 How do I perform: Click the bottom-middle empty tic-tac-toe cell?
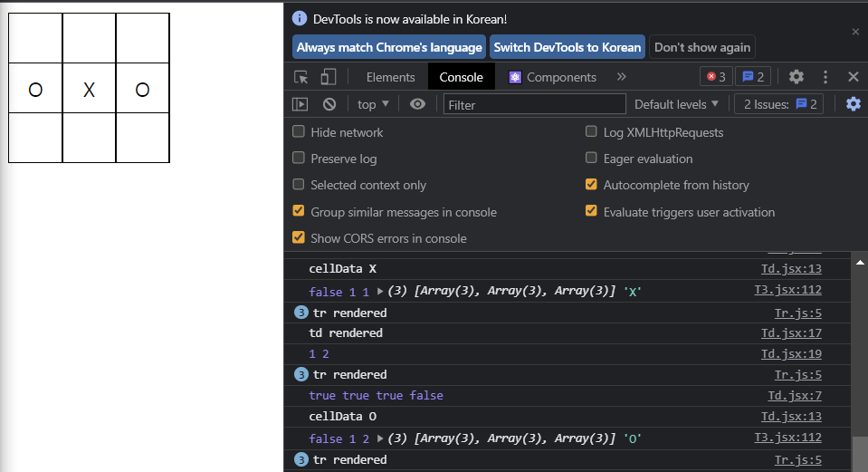pos(89,138)
